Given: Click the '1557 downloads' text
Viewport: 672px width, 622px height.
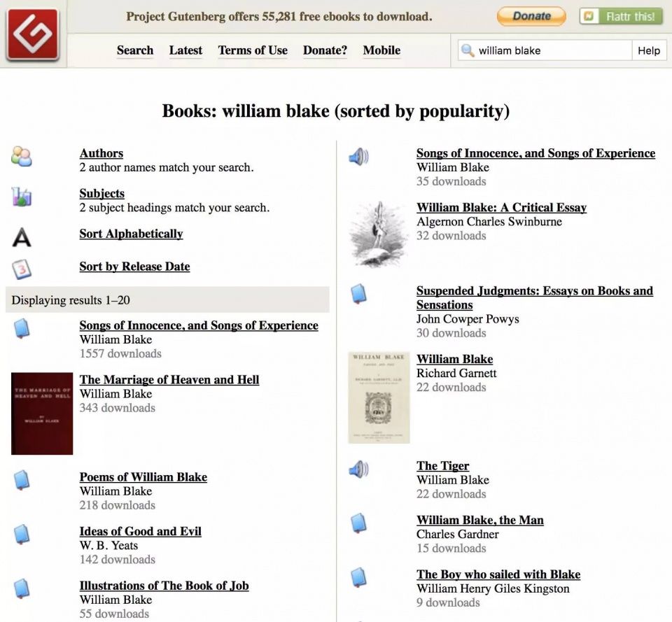Looking at the screenshot, I should (x=120, y=353).
